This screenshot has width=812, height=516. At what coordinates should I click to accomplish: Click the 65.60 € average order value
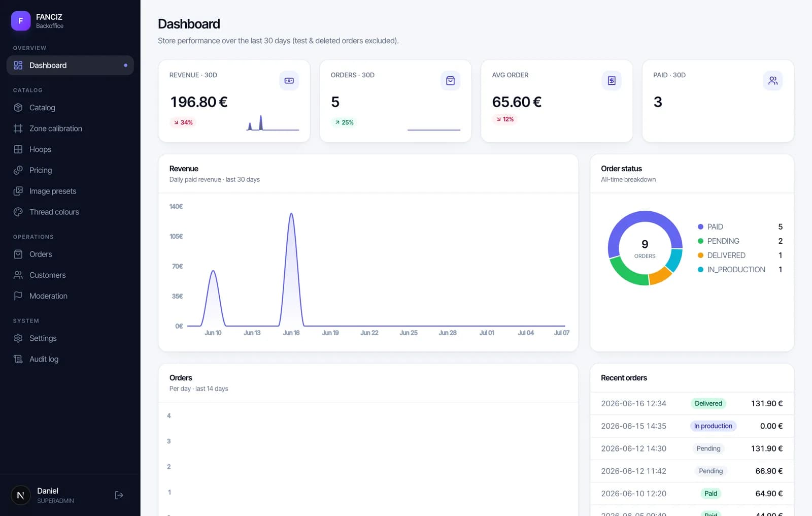tap(517, 102)
